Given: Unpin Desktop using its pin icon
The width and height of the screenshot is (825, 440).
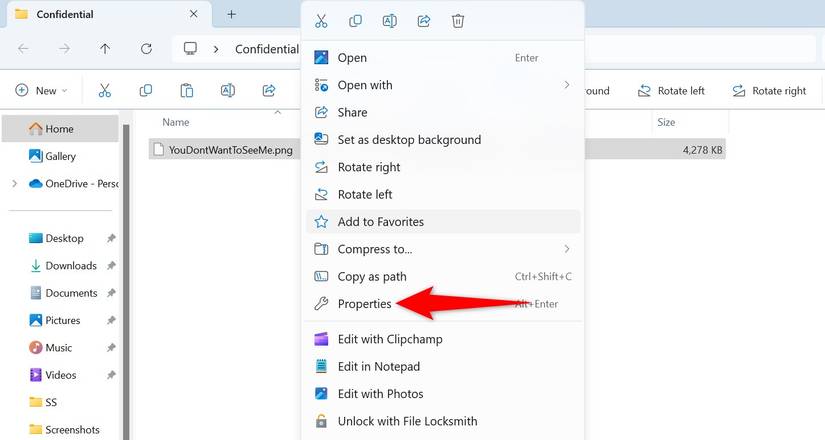Looking at the screenshot, I should 111,238.
